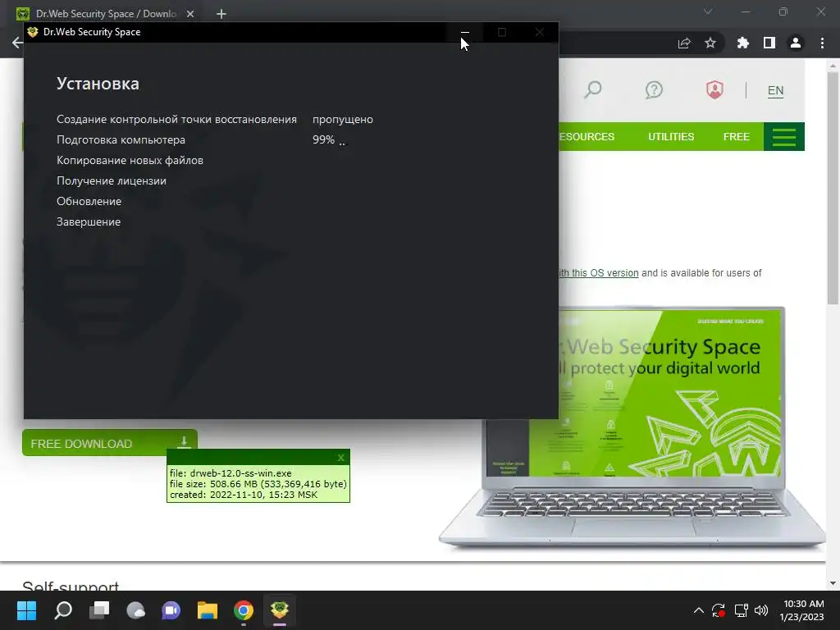Switch site language via EN link
The width and height of the screenshot is (840, 630).
click(x=775, y=90)
